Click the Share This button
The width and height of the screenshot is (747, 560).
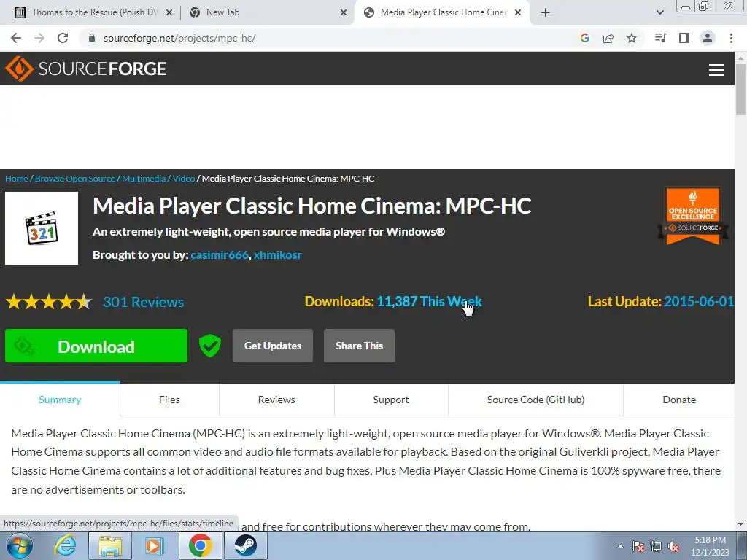(x=359, y=346)
